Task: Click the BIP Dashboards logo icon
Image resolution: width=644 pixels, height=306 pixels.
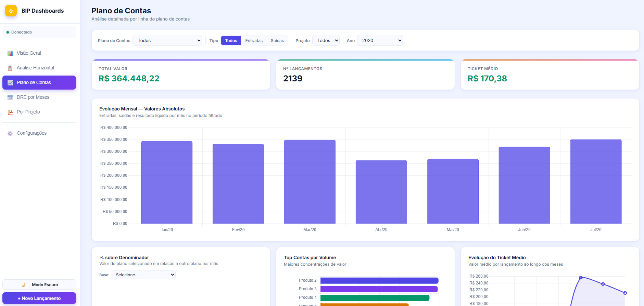Action: (11, 11)
